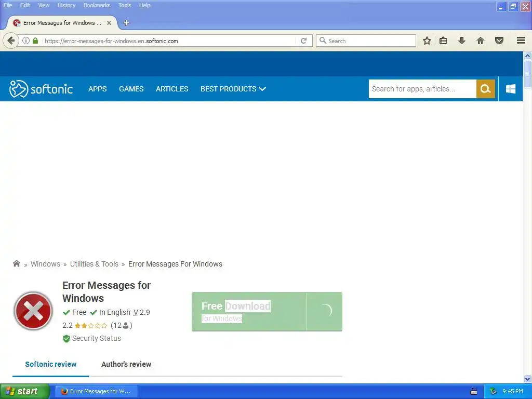Screen dimensions: 532x399
Task: Click the Error Messages red X app icon
Action: tap(33, 311)
